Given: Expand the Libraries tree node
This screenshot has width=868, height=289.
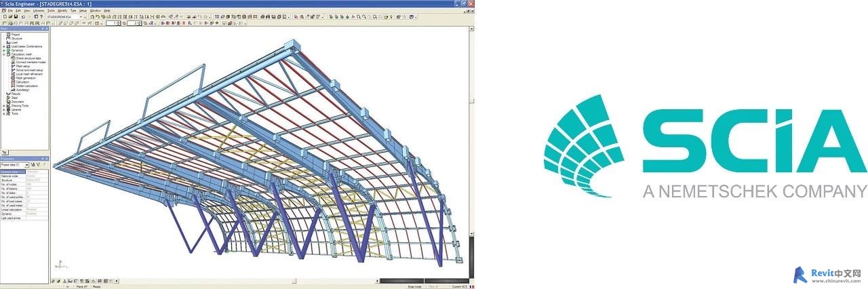Looking at the screenshot, I should coord(3,110).
